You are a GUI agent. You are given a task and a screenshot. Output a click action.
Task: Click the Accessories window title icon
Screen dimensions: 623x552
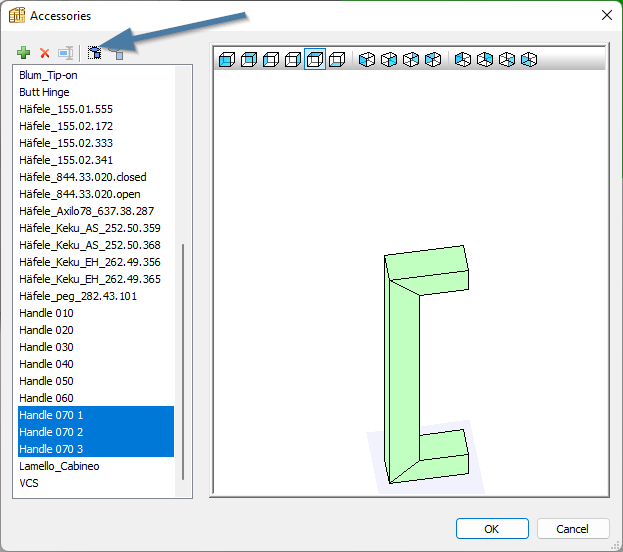point(17,15)
